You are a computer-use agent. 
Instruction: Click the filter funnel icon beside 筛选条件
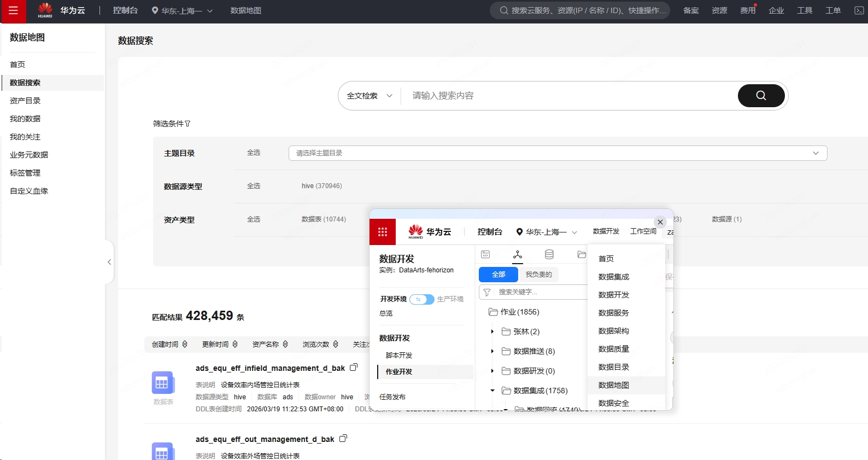tap(187, 124)
